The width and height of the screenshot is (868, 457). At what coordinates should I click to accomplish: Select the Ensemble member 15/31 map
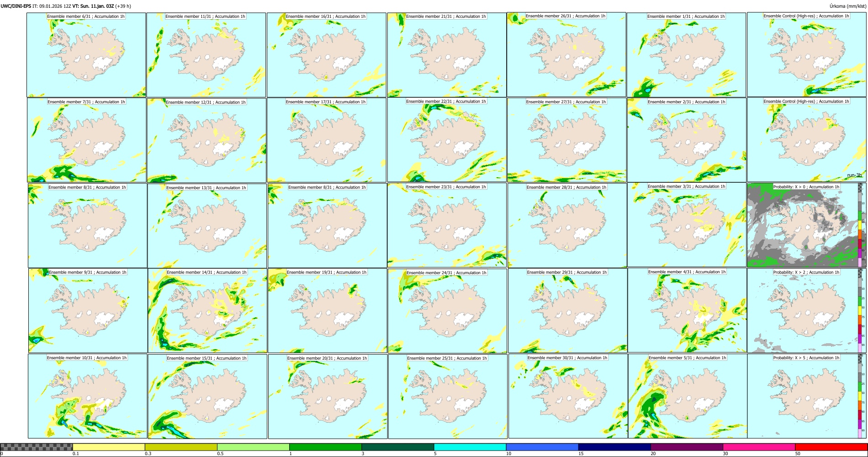pyautogui.click(x=207, y=396)
